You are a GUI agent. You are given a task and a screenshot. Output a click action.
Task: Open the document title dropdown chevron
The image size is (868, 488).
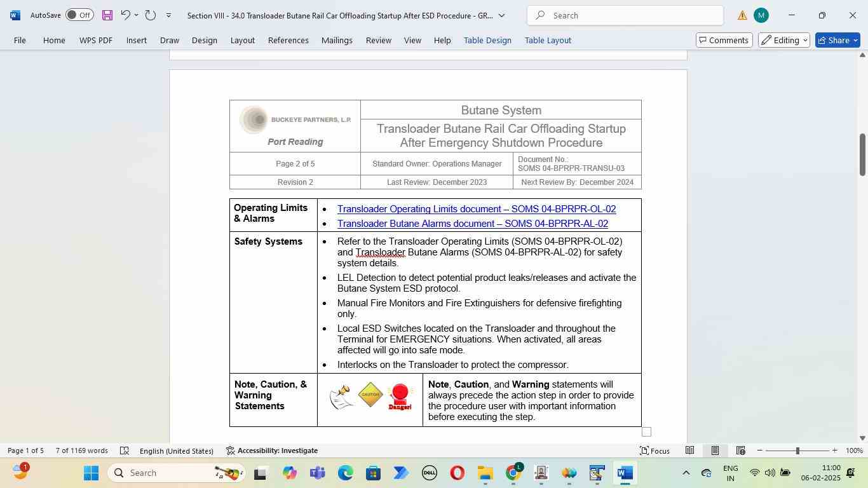click(501, 15)
